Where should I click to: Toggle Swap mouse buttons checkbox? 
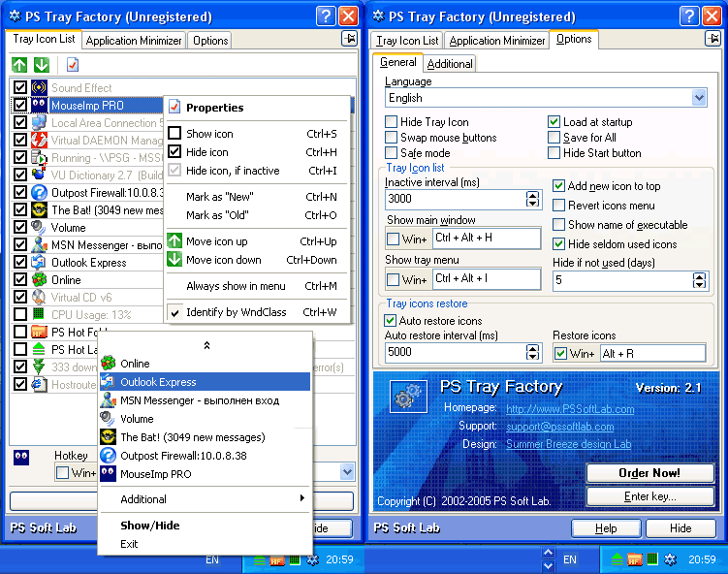(392, 138)
